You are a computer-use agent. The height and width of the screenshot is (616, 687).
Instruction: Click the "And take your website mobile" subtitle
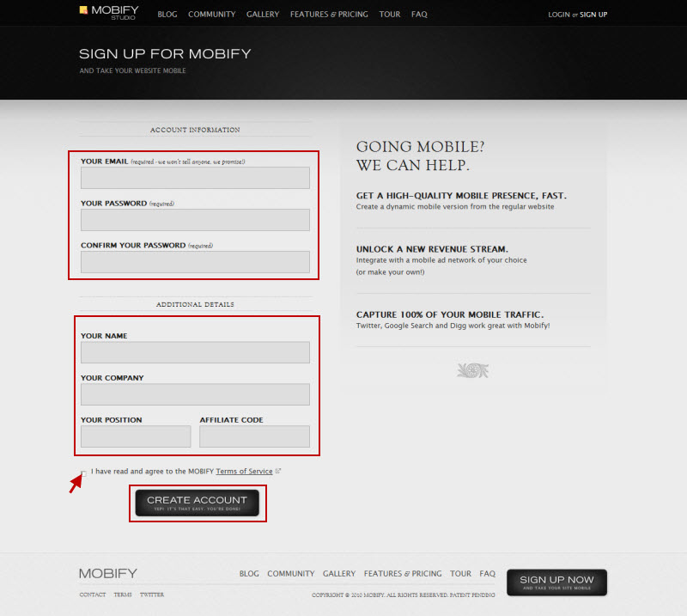(132, 70)
